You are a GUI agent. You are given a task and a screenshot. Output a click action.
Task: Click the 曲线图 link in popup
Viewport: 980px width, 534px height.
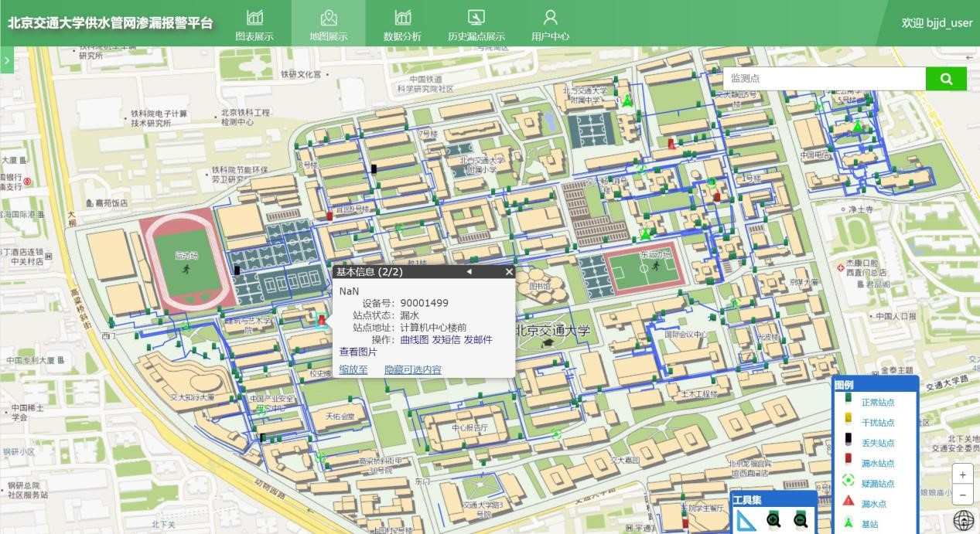click(x=414, y=340)
